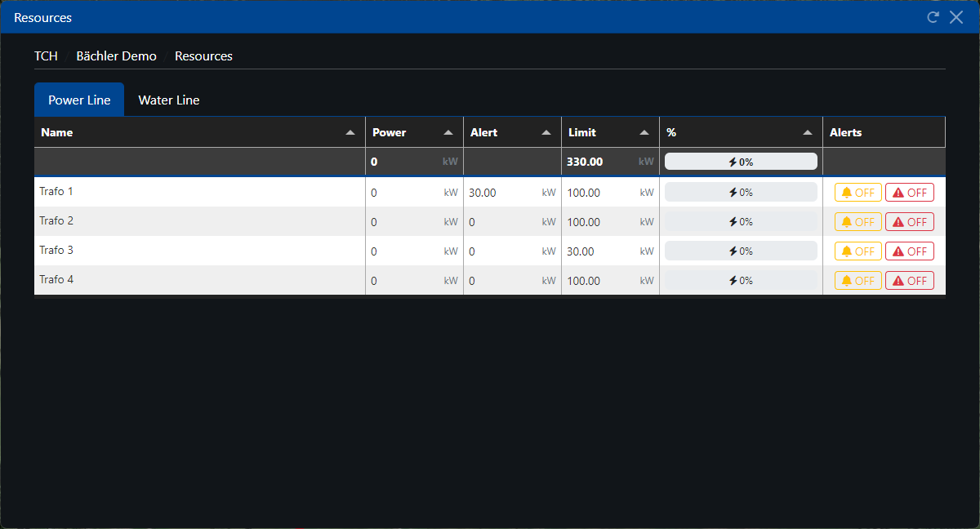Select the Trafo 4 name cell

pos(200,280)
